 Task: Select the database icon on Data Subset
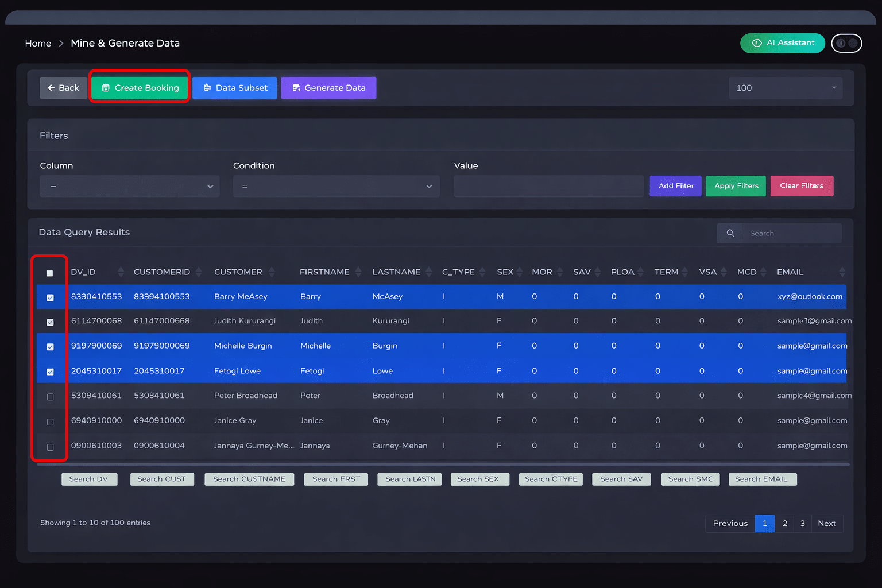(x=207, y=87)
